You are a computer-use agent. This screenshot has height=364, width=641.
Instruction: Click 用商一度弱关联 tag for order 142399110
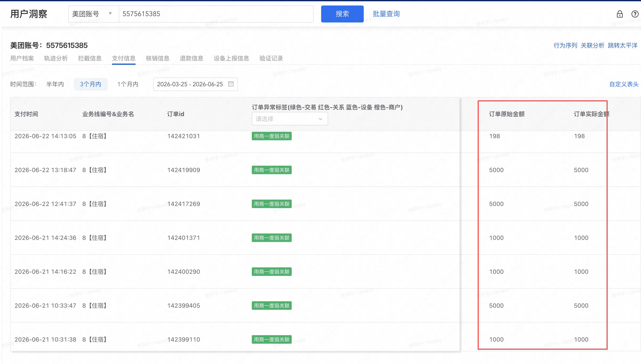tap(272, 339)
